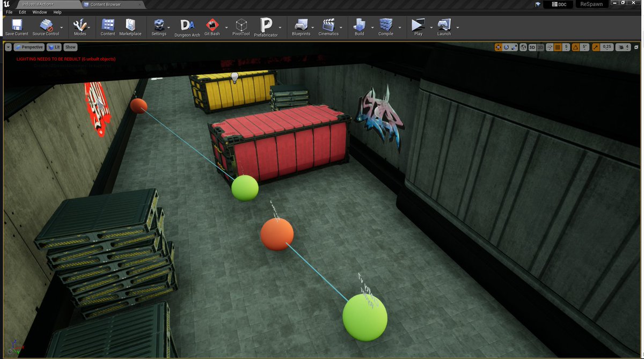Click the ReSpawn project name button
Screen dimensions: 644x359
pyautogui.click(x=592, y=4)
